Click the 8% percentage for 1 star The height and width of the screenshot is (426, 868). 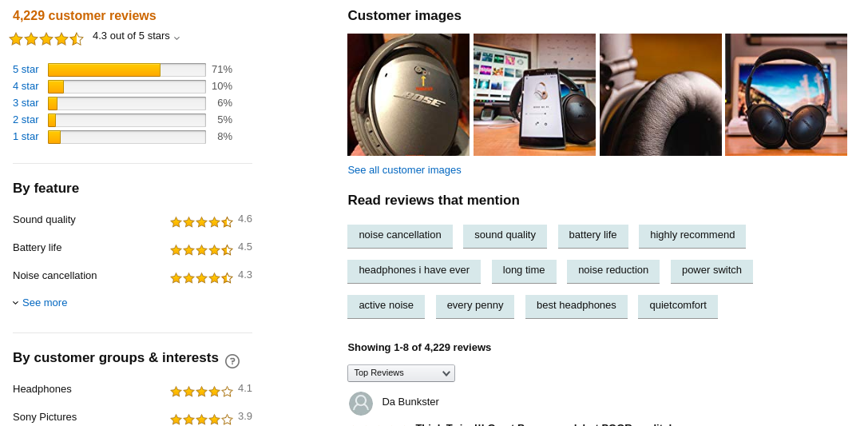pos(224,137)
